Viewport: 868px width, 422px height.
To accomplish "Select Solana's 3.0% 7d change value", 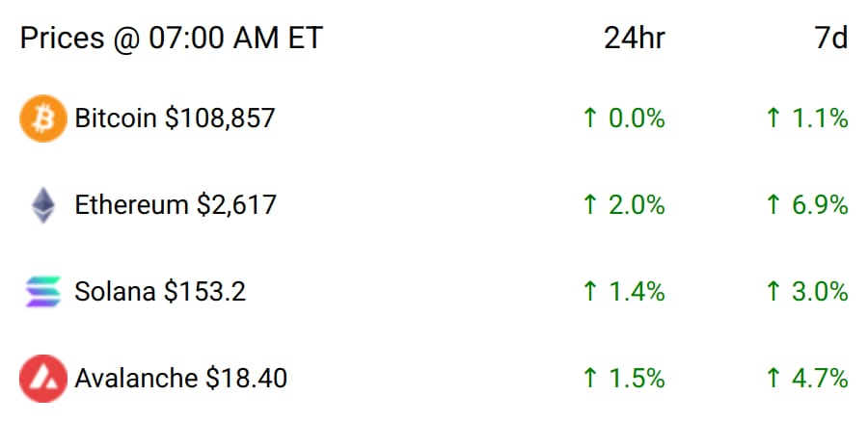I will tap(820, 292).
